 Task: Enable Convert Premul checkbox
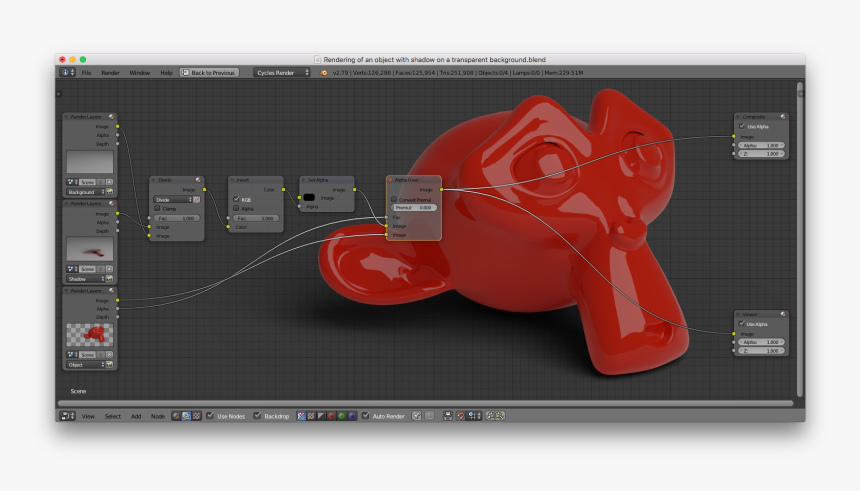(x=394, y=199)
